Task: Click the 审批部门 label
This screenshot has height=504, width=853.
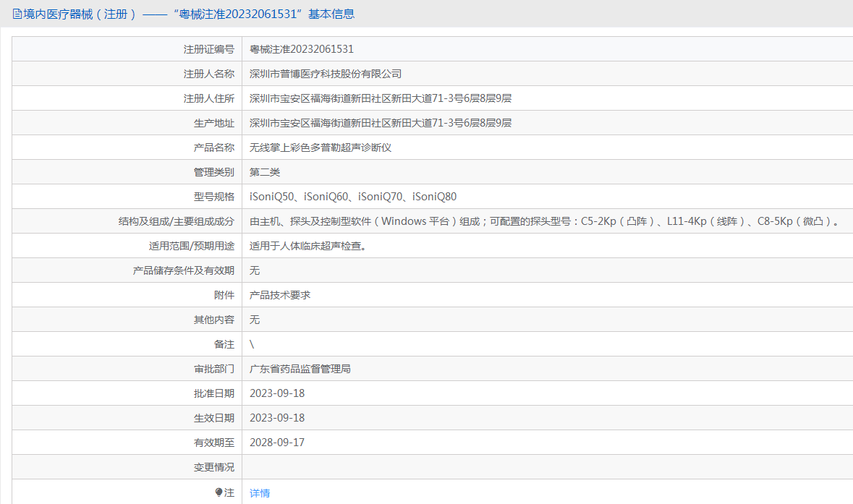Action: pos(214,370)
